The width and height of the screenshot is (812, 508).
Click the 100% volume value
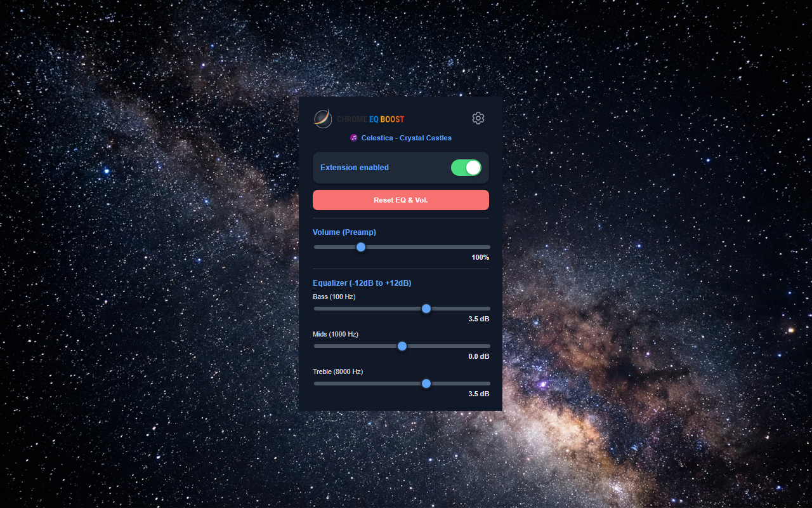[480, 257]
